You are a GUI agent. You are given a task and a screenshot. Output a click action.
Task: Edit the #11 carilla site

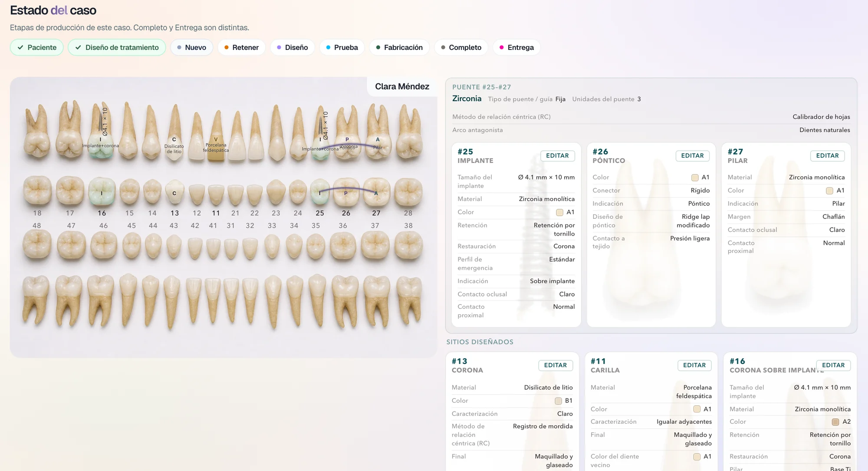coord(694,366)
